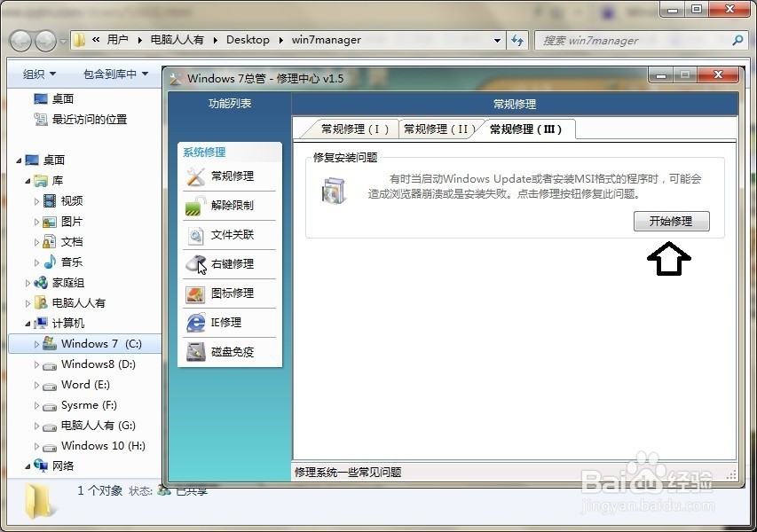Select 家庭组 in navigation tree

[59, 283]
